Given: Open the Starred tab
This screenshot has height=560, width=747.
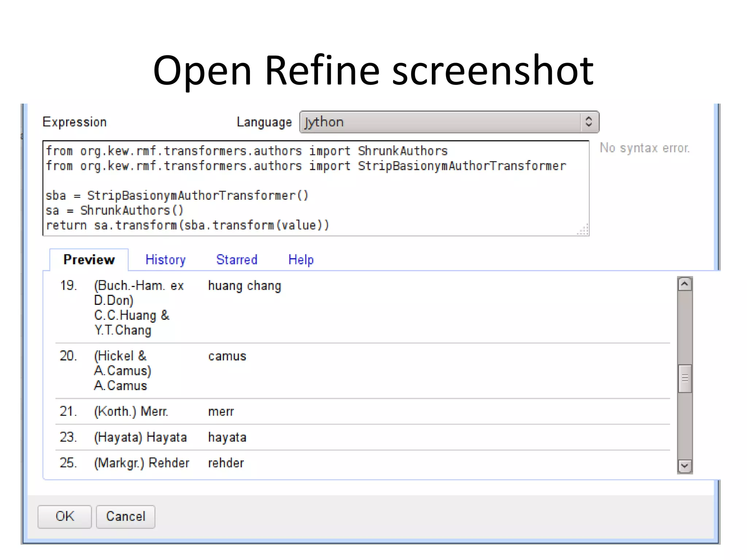Looking at the screenshot, I should [x=237, y=260].
